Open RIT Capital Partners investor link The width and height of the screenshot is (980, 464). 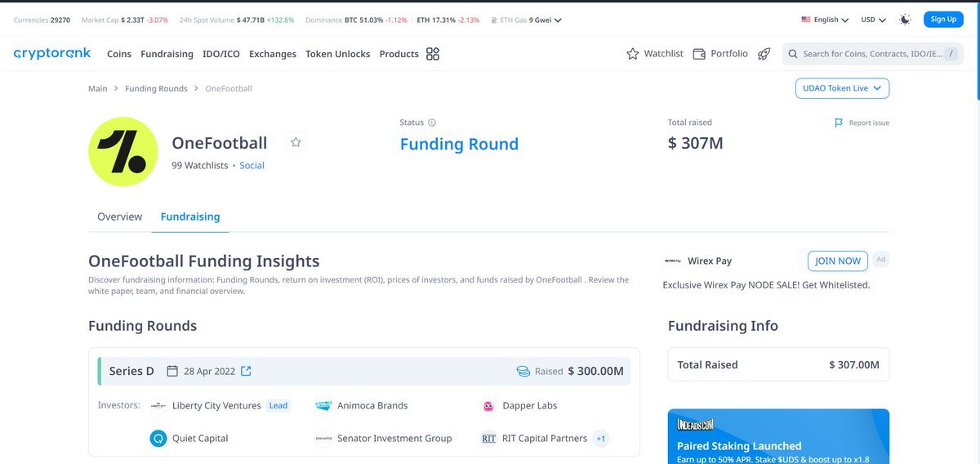coord(545,439)
